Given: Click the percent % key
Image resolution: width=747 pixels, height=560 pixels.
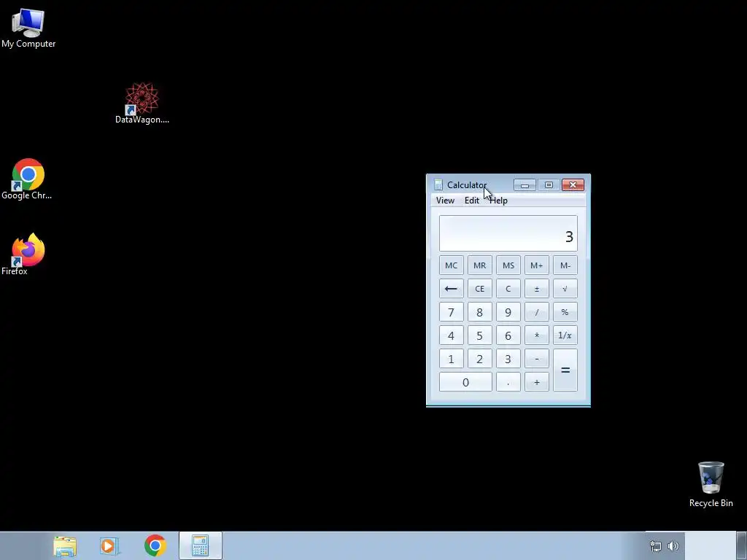Looking at the screenshot, I should 565,312.
